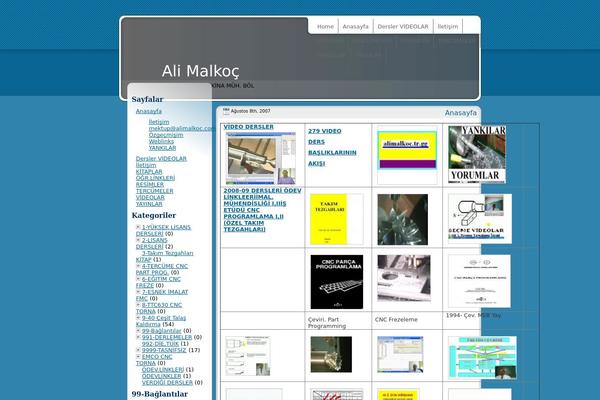Image resolution: width=600 pixels, height=400 pixels.
Task: Click the 9999-TASNİFSİZ category link text
Action: pyautogui.click(x=164, y=350)
